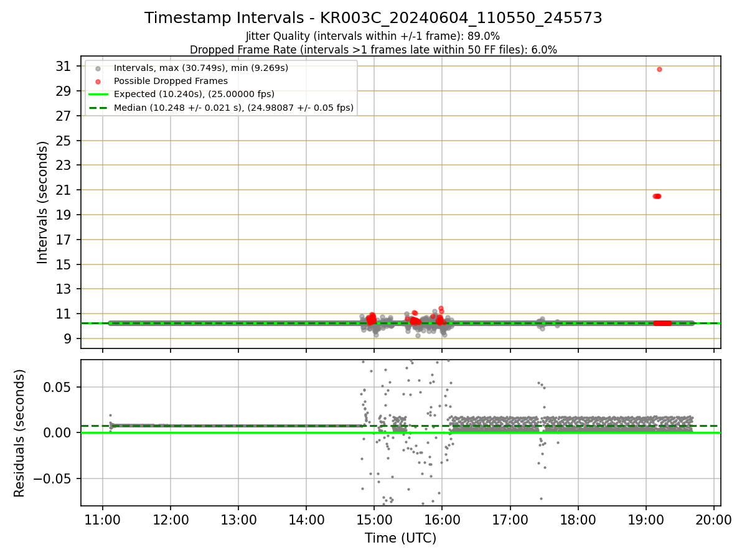Click the '0.05' residuals tick label
Viewport: 747px width, 560px height.
pyautogui.click(x=58, y=387)
